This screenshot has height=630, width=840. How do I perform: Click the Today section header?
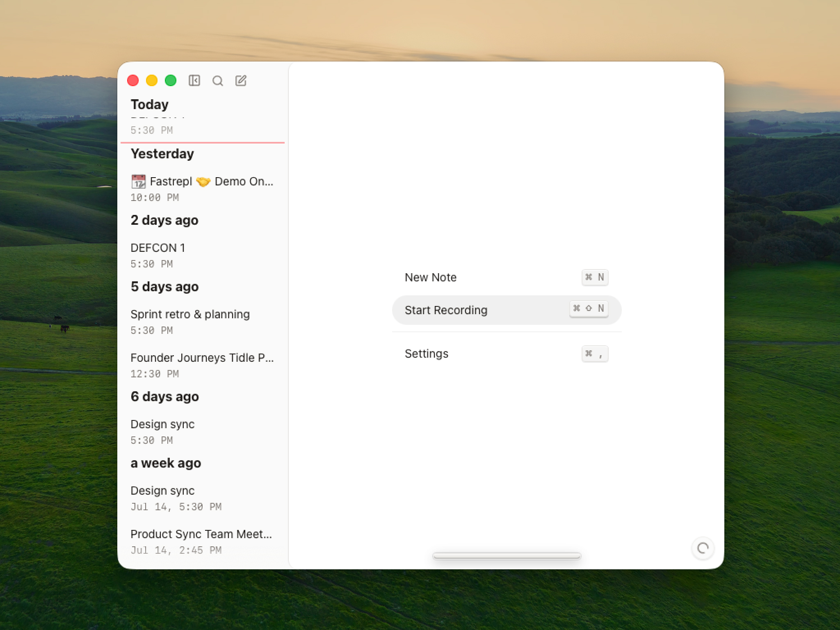150,104
